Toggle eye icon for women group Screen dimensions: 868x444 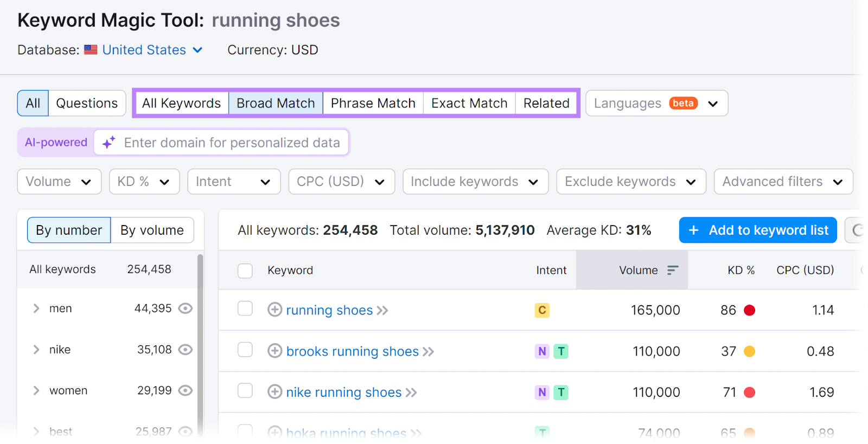click(x=186, y=390)
